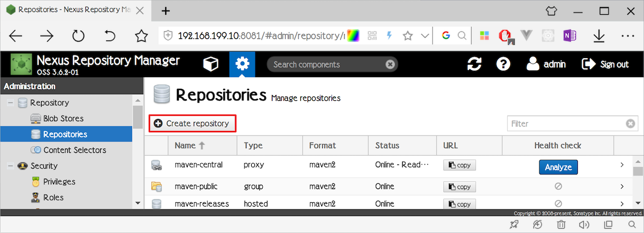Click the Create repository button

pos(192,123)
